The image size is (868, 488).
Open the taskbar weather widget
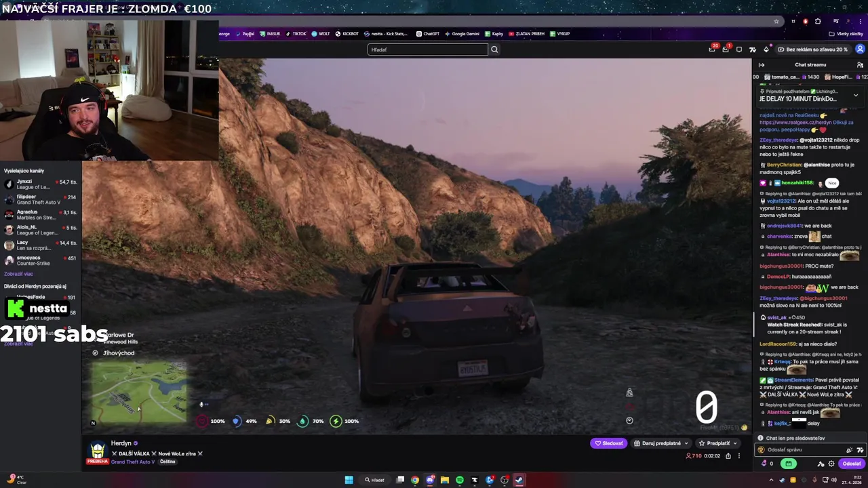click(17, 480)
